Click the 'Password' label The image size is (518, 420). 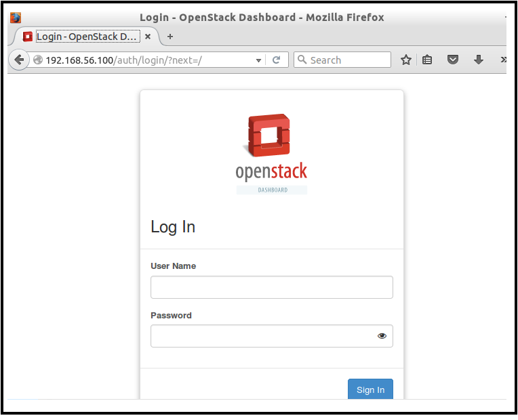point(171,315)
